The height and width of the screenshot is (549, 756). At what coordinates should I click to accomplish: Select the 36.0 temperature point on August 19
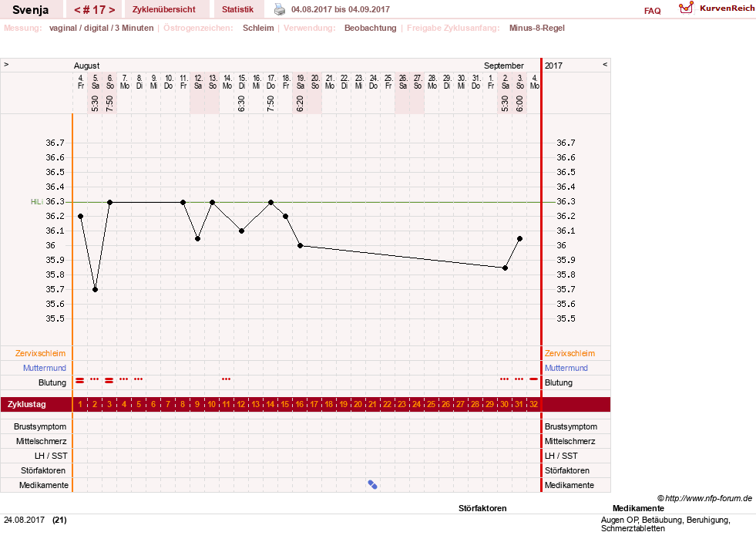pos(301,245)
